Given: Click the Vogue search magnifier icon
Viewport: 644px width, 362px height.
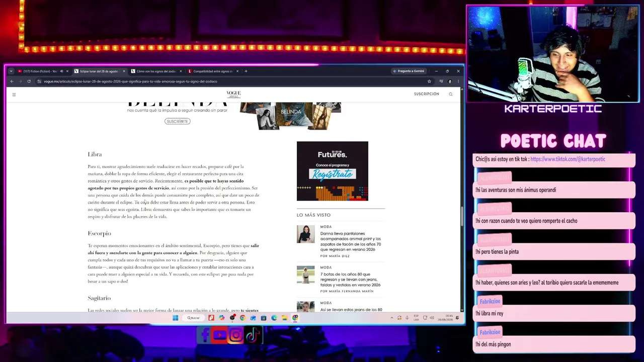Looking at the screenshot, I should pos(450,94).
